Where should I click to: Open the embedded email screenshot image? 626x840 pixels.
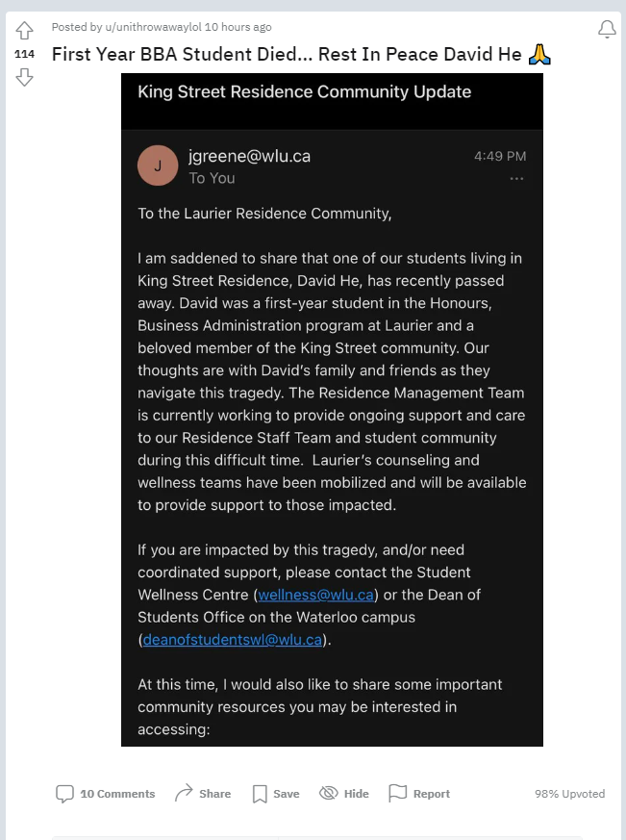point(332,410)
